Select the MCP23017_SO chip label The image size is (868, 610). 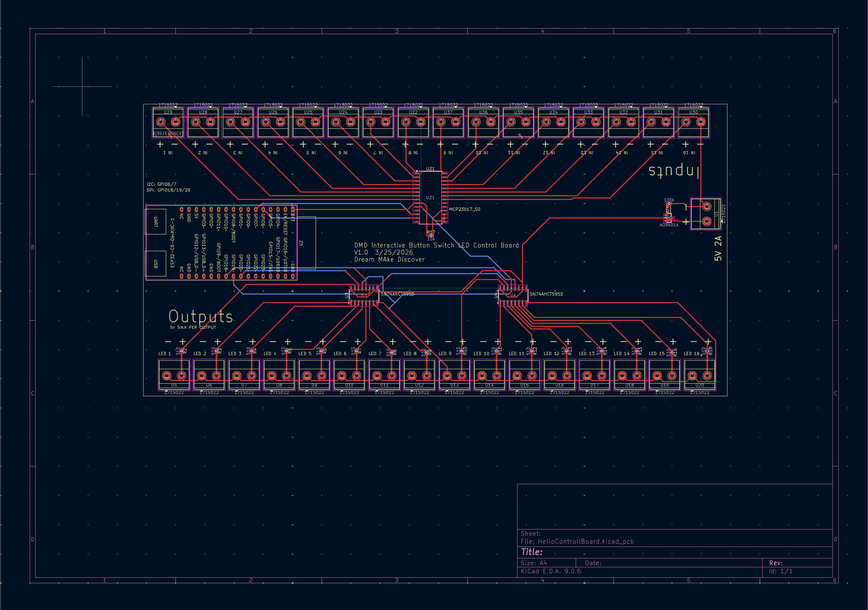(465, 209)
